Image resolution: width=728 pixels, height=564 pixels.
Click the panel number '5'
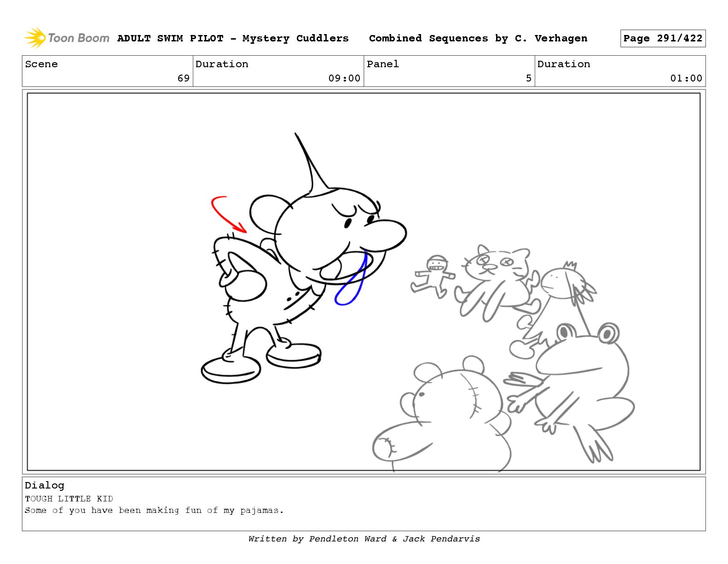[529, 78]
